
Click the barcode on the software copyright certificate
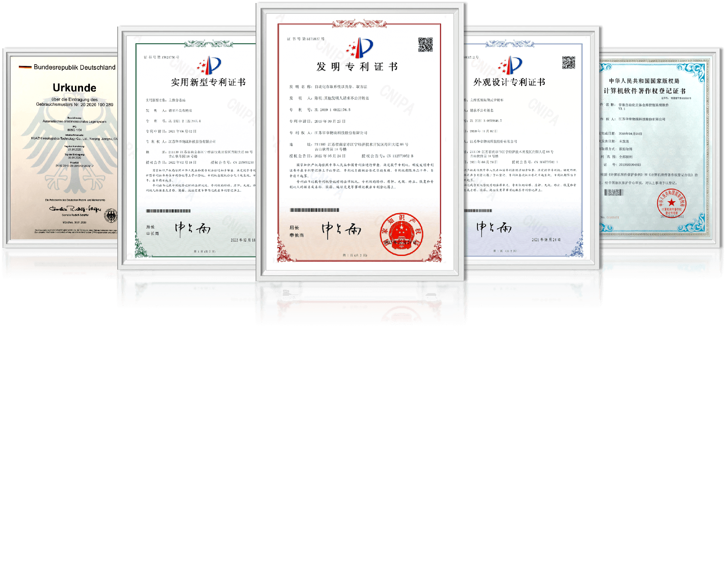(x=614, y=192)
